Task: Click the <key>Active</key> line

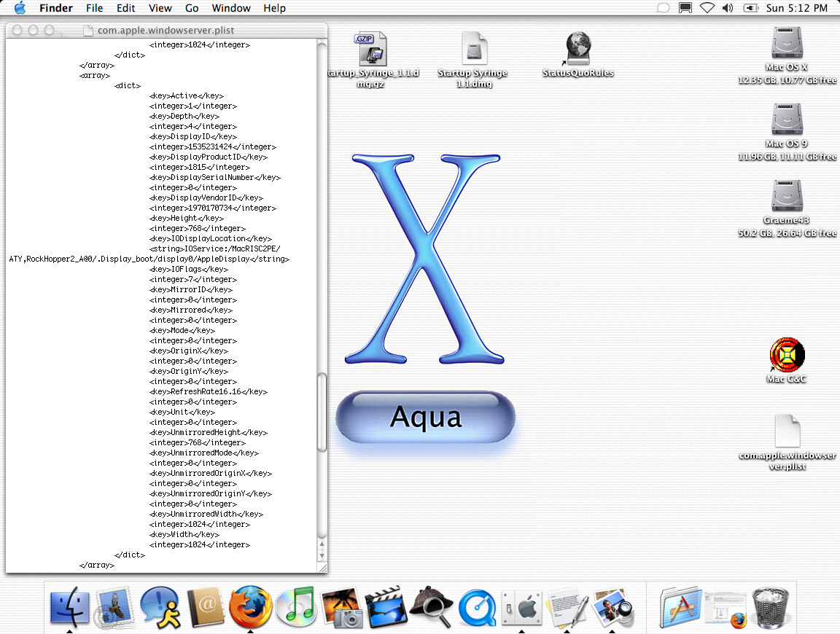Action: click(x=187, y=96)
